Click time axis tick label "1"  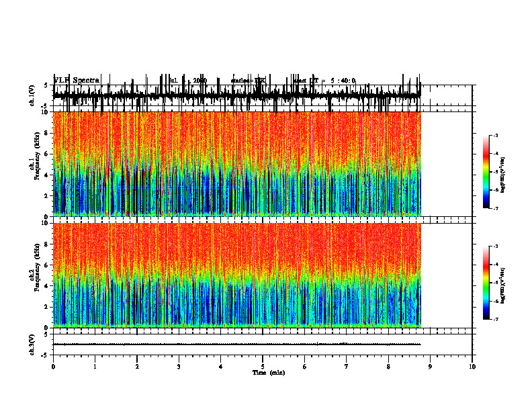coord(95,367)
